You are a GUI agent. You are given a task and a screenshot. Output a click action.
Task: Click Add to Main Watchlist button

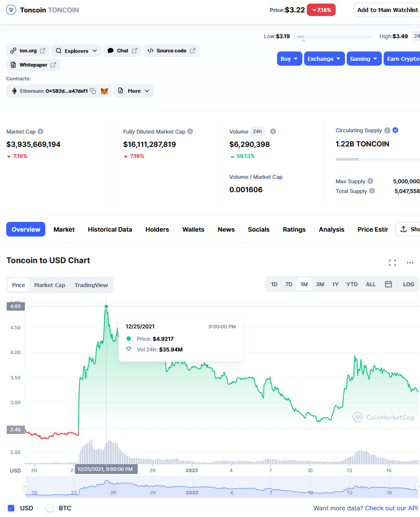pos(386,10)
